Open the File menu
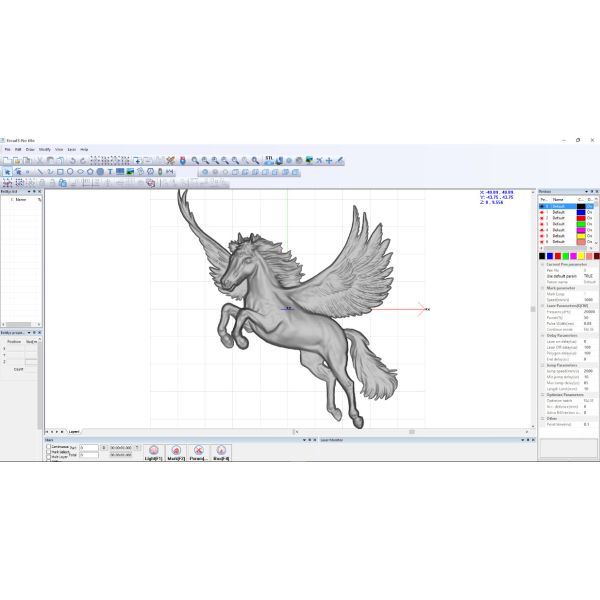This screenshot has width=600, height=600. 8,150
